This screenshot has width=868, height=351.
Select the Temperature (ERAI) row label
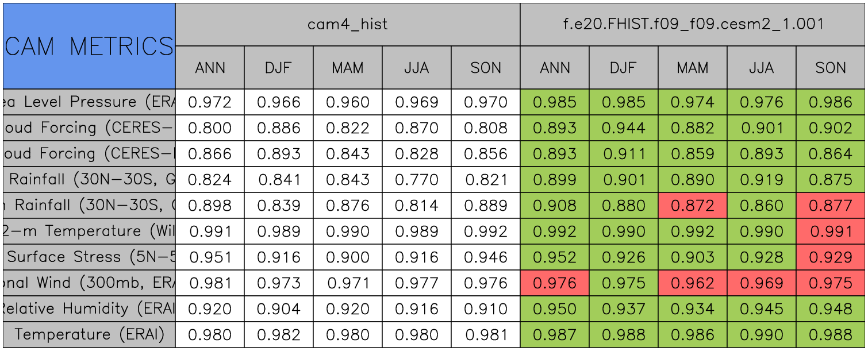(89, 334)
